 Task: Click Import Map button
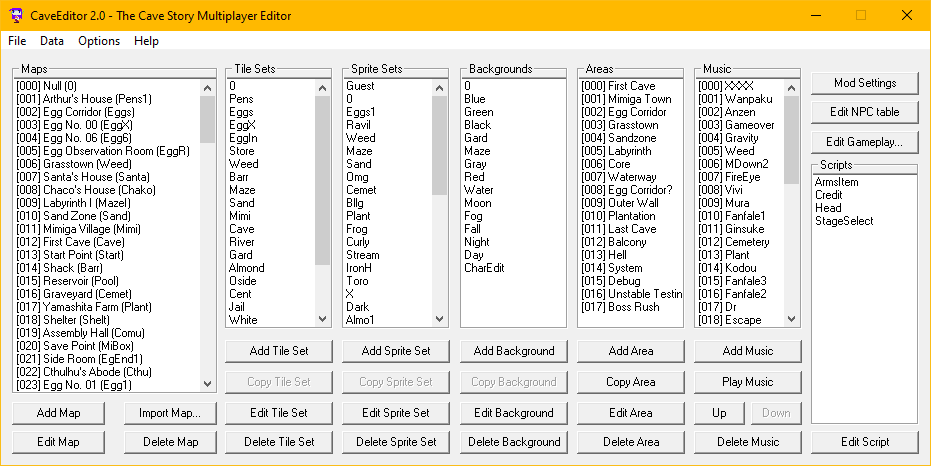point(170,413)
